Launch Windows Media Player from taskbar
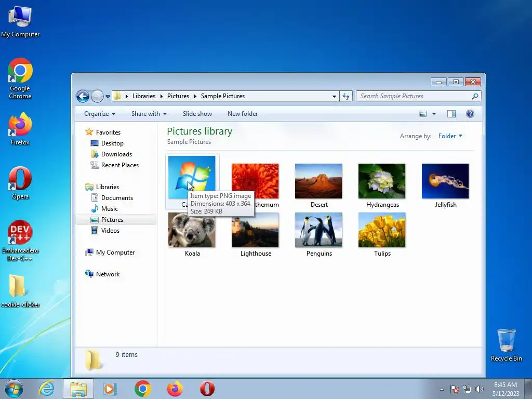The width and height of the screenshot is (532, 399). click(x=110, y=389)
